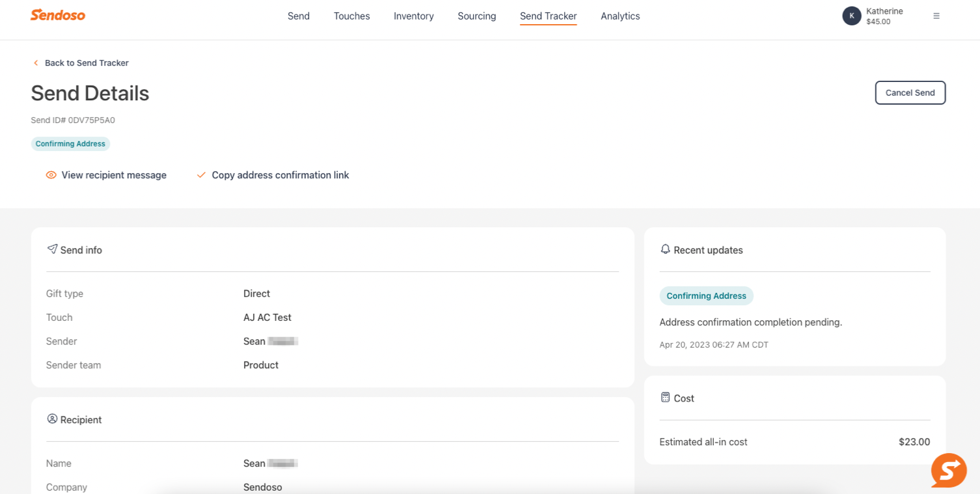980x494 pixels.
Task: Click the Gift type value Direct
Action: pyautogui.click(x=256, y=294)
